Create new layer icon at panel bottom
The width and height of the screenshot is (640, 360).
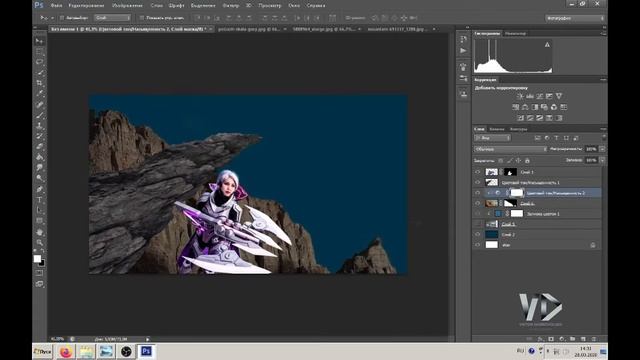point(583,339)
